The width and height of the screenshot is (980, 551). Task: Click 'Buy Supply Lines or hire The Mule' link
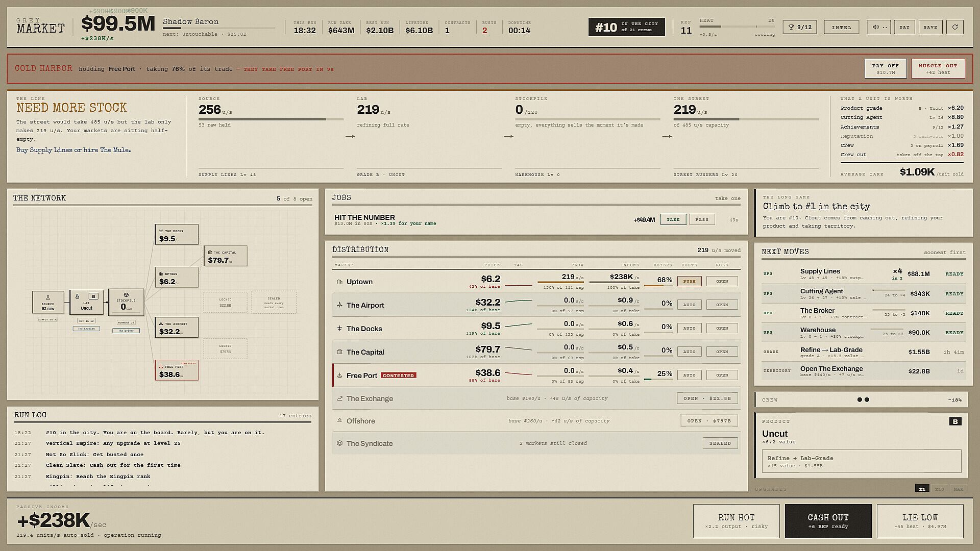click(73, 150)
